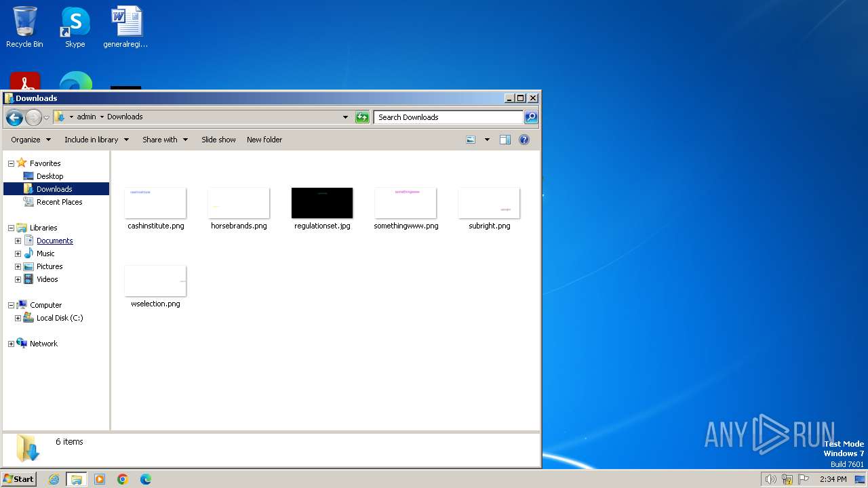Screen dimensions: 868x488
Task: Select the cashinstitute.png thumbnail
Action: (155, 203)
